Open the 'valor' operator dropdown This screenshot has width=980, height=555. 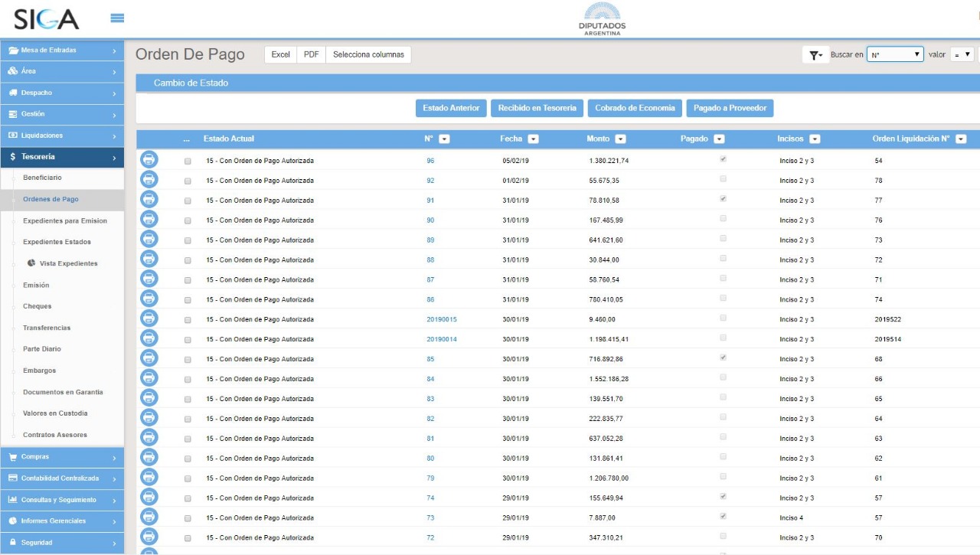tap(962, 54)
